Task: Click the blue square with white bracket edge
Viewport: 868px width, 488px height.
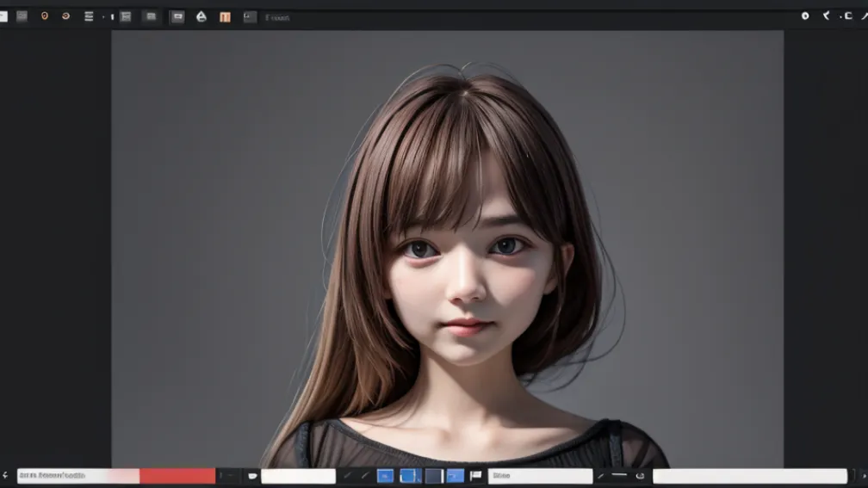Action: coord(410,476)
